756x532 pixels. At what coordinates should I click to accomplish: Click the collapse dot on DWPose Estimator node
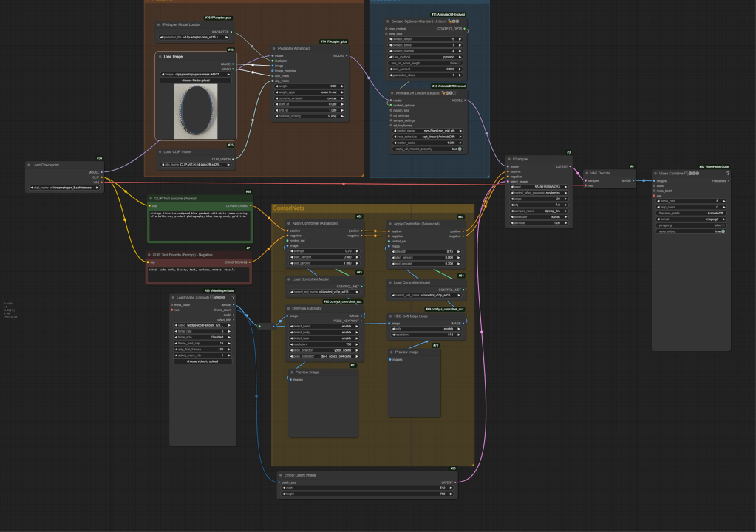click(289, 308)
